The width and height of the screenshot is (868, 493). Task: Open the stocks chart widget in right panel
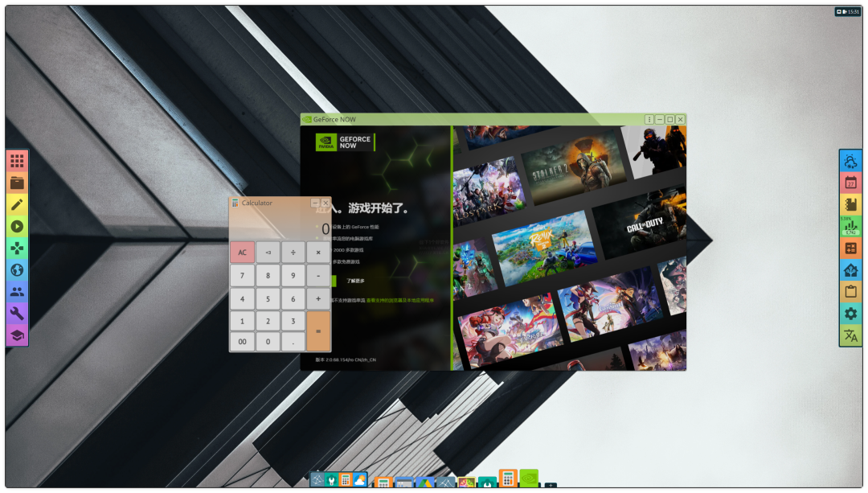851,227
